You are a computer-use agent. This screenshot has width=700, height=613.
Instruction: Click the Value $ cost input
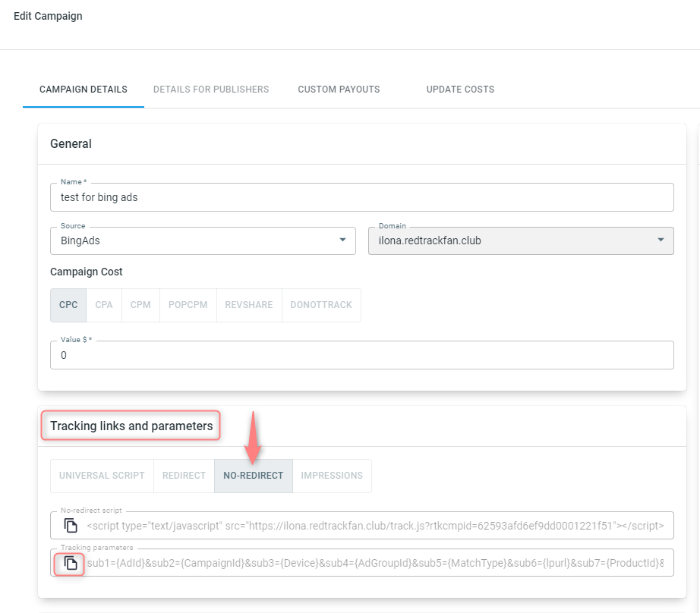click(362, 355)
